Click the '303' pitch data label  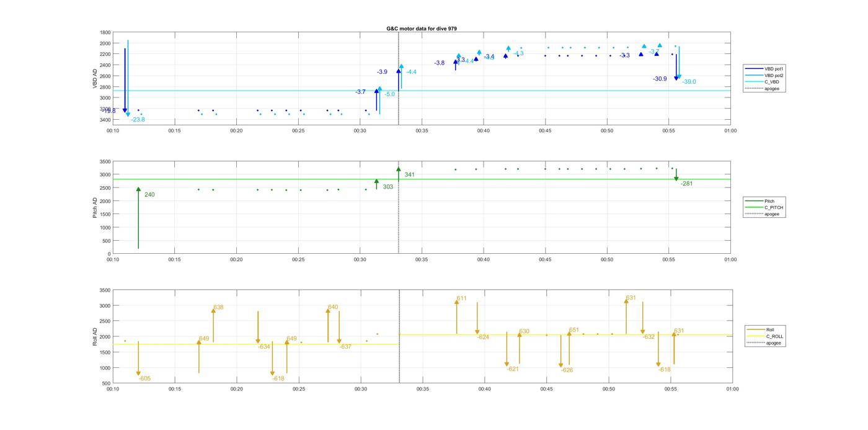[x=387, y=187]
